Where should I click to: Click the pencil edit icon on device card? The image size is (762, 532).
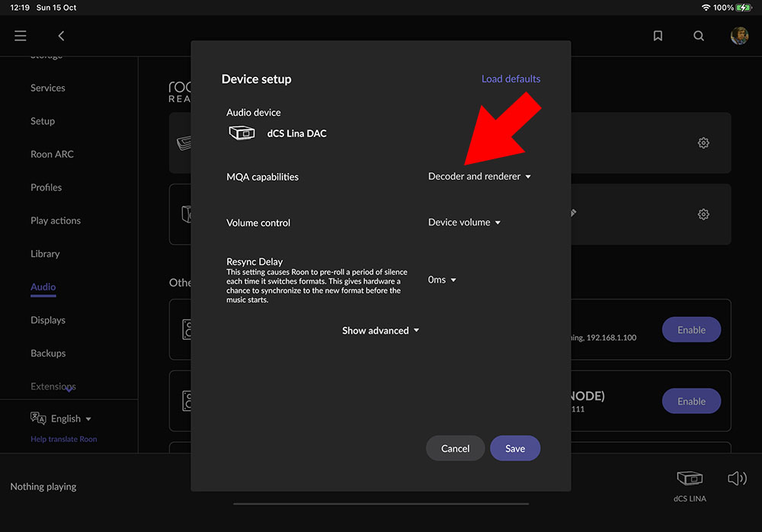(574, 213)
